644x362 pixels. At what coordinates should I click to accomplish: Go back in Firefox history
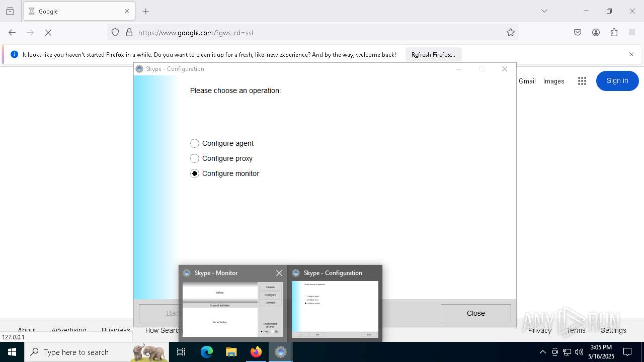coord(12,33)
